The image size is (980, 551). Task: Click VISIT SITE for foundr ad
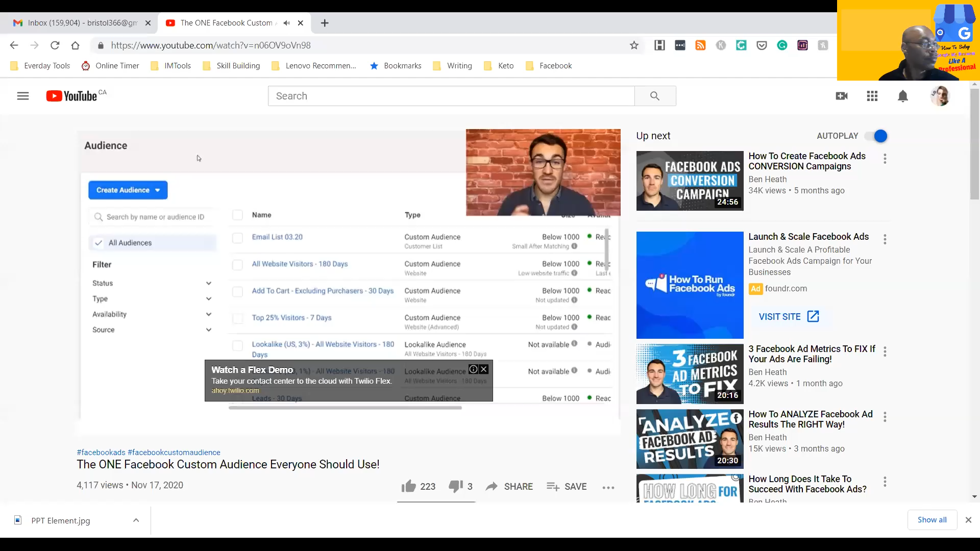point(789,316)
